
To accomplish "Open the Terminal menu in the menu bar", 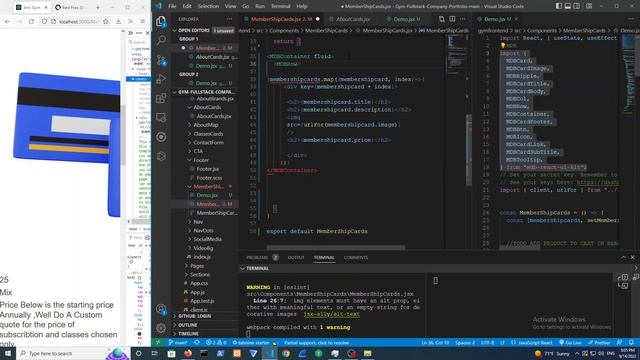I will click(280, 6).
